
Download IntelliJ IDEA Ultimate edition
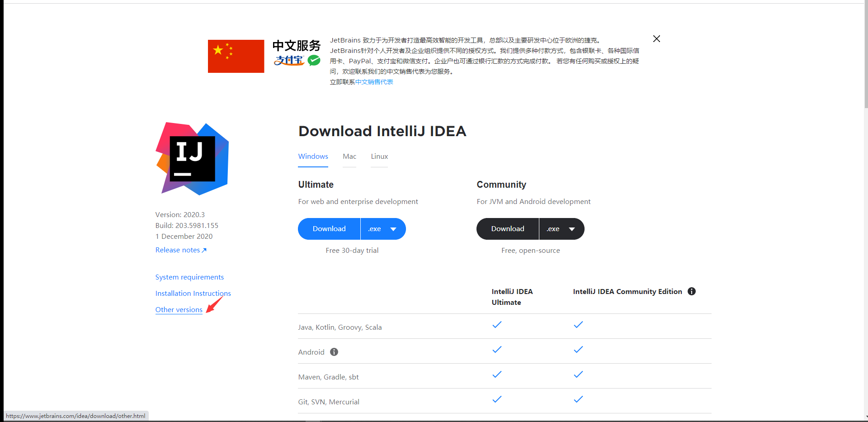click(329, 229)
